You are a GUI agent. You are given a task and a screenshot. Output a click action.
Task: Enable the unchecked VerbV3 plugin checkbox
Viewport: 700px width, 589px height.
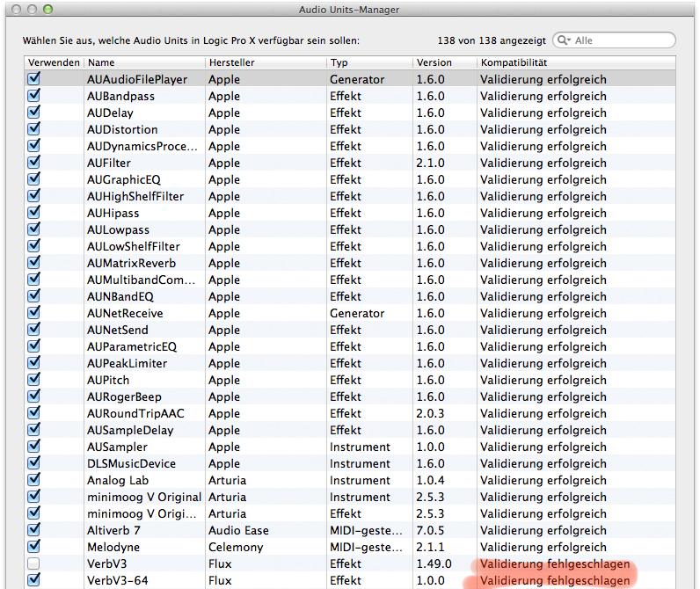pyautogui.click(x=34, y=564)
